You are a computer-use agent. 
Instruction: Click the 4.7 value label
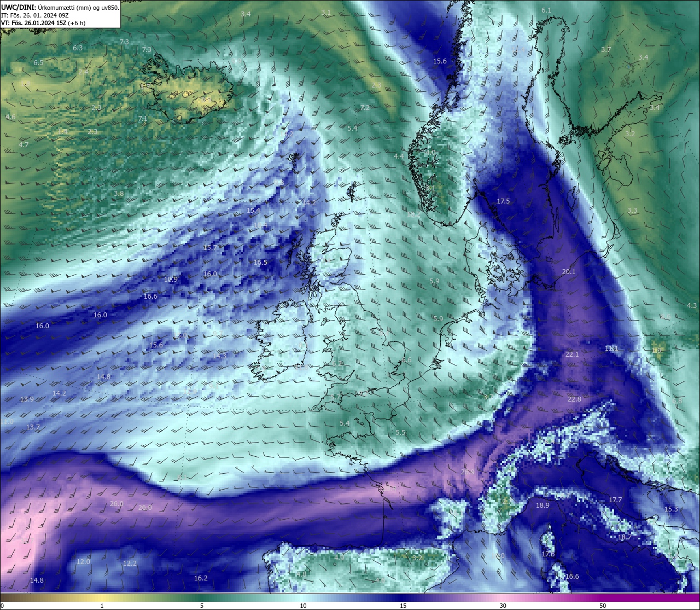[24, 145]
